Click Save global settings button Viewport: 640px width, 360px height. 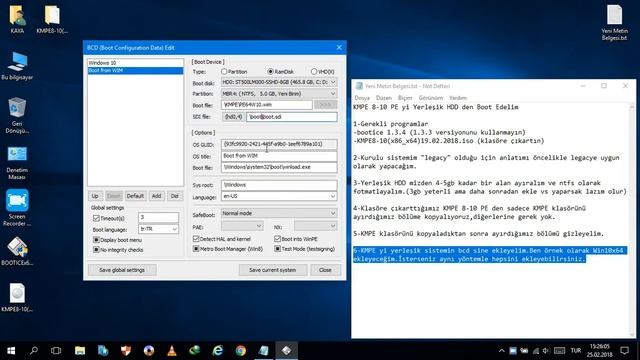point(122,270)
